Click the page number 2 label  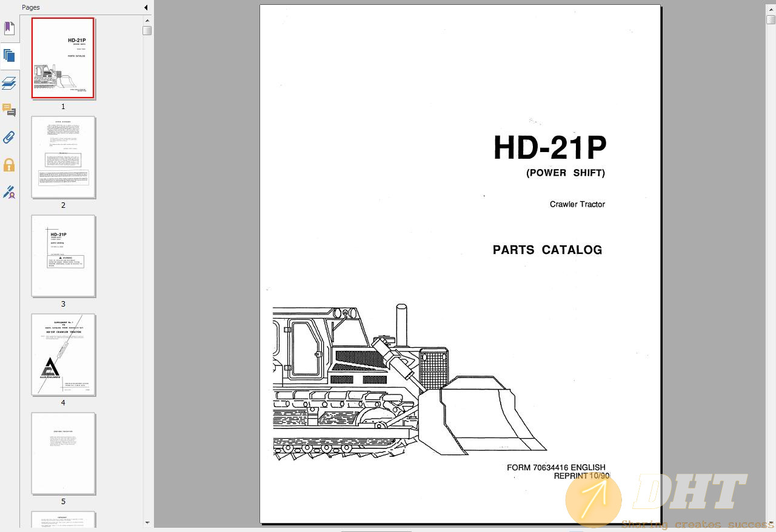[x=63, y=205]
